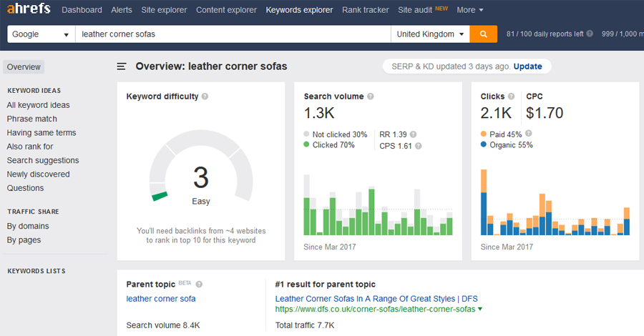This screenshot has height=336, width=644.
Task: Open the hamburger menu beside Overview title
Action: click(x=122, y=66)
